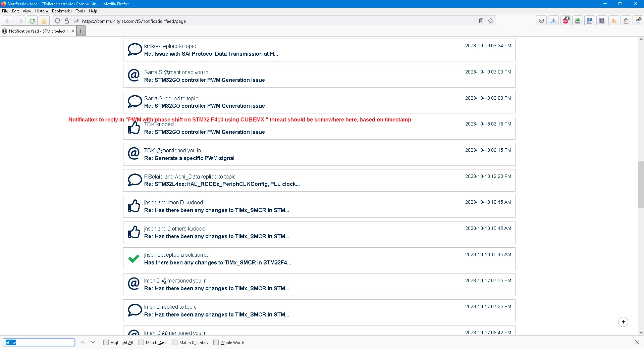Click the red polygon extension icon
644x349 pixels.
(x=602, y=21)
